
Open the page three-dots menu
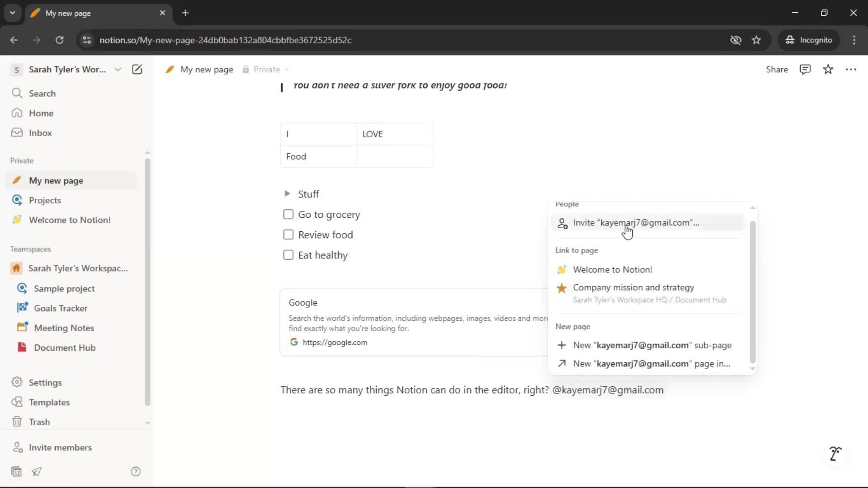tap(851, 69)
